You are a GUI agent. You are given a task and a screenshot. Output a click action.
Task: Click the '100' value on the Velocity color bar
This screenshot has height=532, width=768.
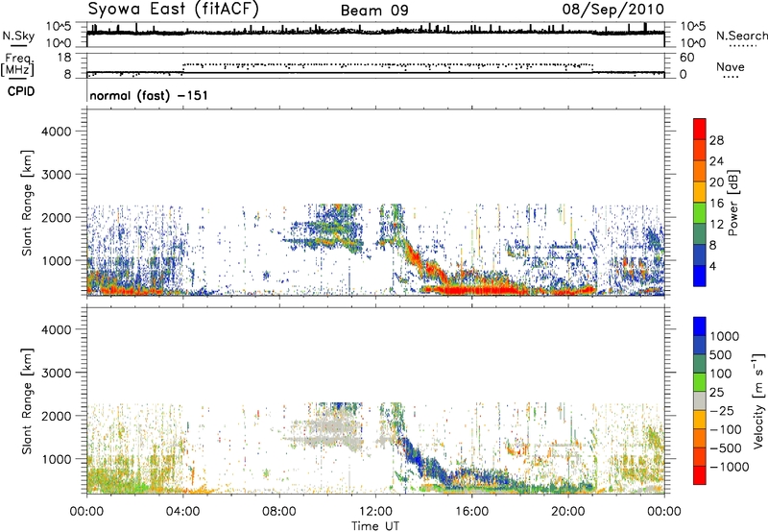721,374
